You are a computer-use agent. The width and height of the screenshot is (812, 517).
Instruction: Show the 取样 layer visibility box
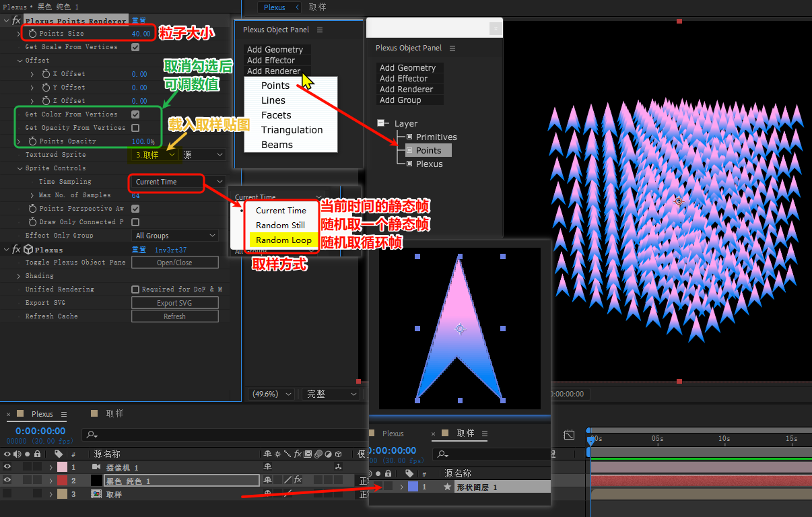[7, 493]
